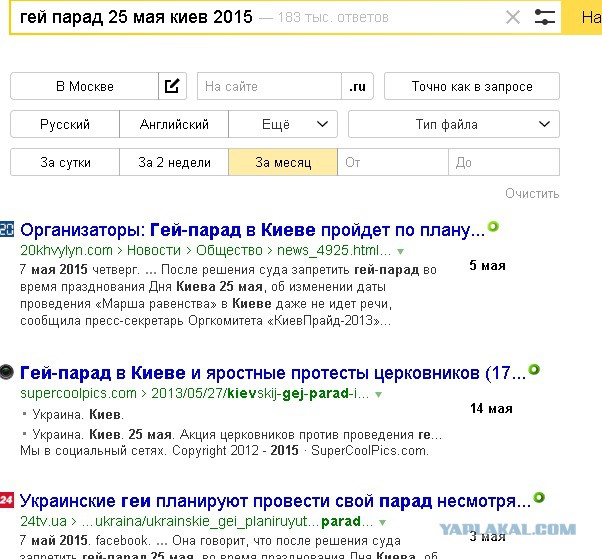Click the '2013/05/27/kievskij-gej-parad' URL path
Image resolution: width=602 pixels, height=559 pixels.
(x=260, y=394)
